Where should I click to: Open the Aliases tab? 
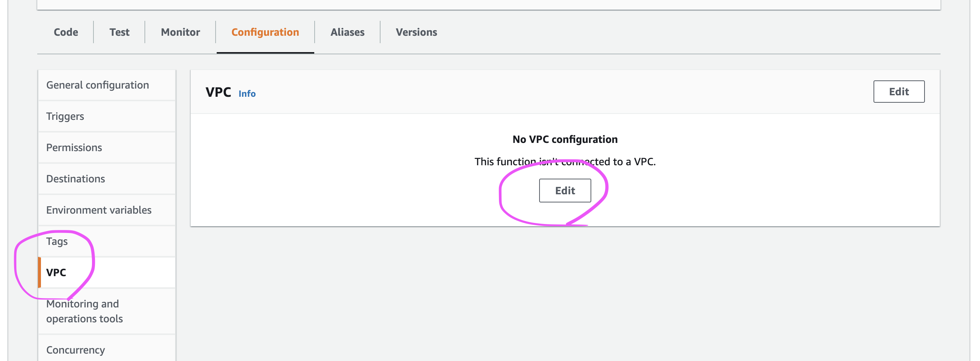click(x=347, y=32)
